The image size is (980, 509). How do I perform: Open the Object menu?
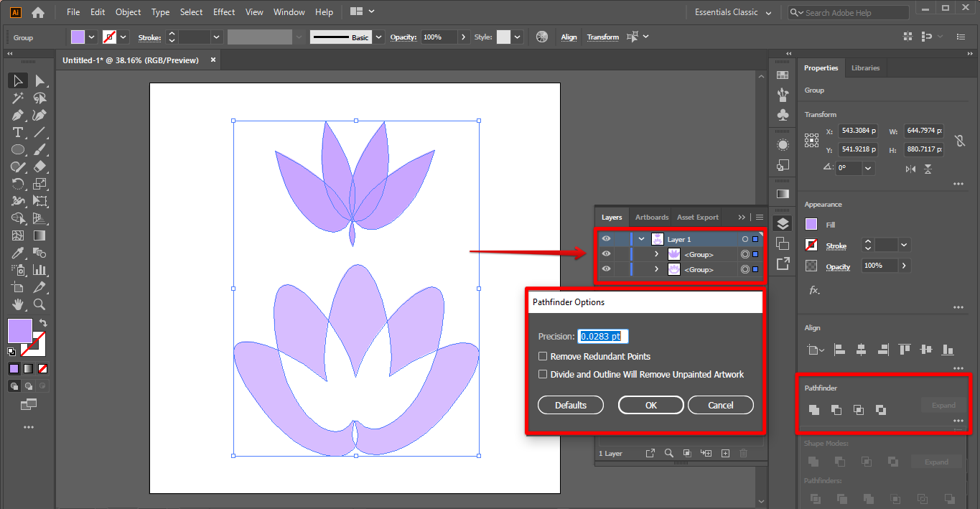(x=129, y=12)
